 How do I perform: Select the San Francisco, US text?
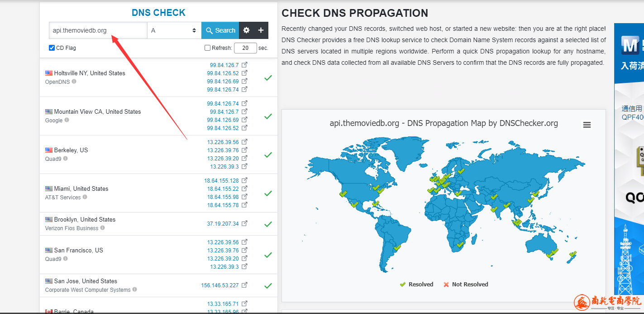[79, 250]
